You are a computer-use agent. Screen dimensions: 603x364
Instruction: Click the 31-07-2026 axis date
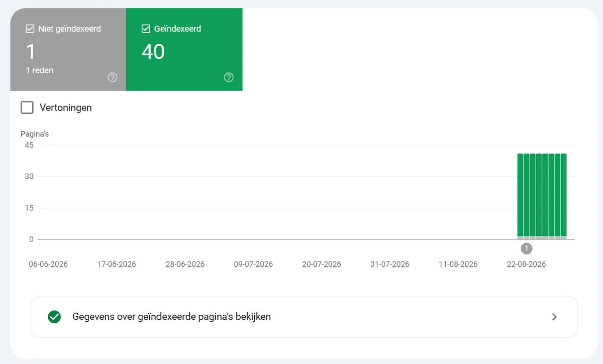[x=390, y=265]
